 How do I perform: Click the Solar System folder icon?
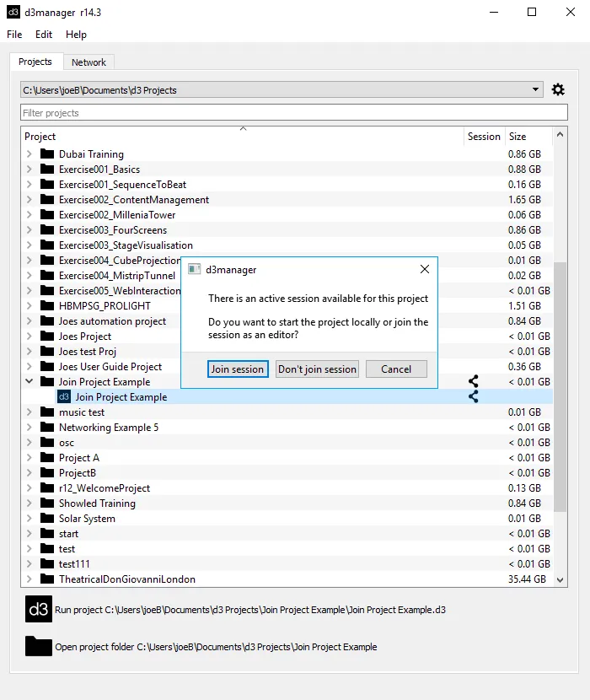(47, 519)
